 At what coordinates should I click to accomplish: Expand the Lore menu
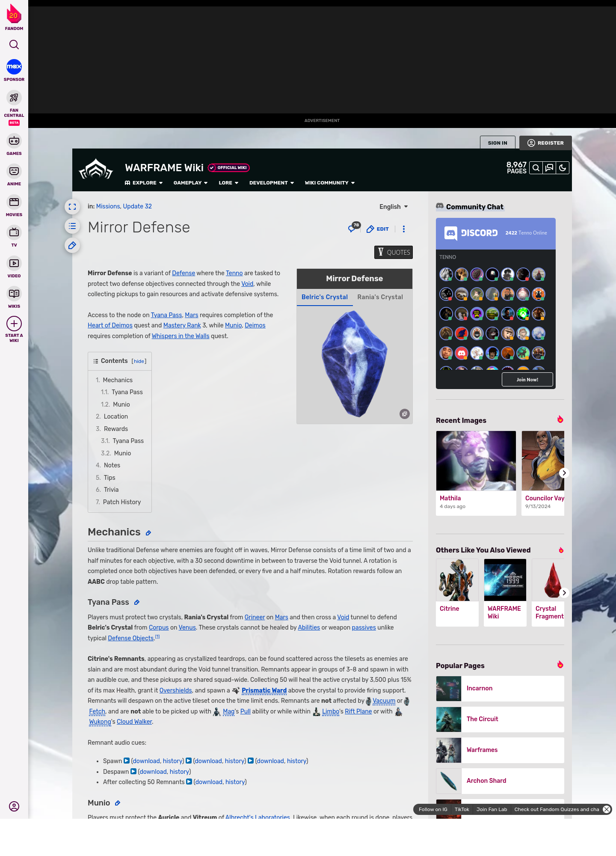228,183
